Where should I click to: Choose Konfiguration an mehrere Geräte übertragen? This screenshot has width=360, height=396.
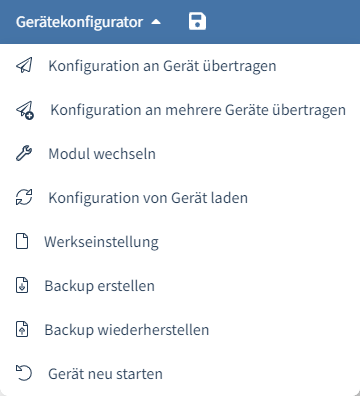pyautogui.click(x=180, y=110)
